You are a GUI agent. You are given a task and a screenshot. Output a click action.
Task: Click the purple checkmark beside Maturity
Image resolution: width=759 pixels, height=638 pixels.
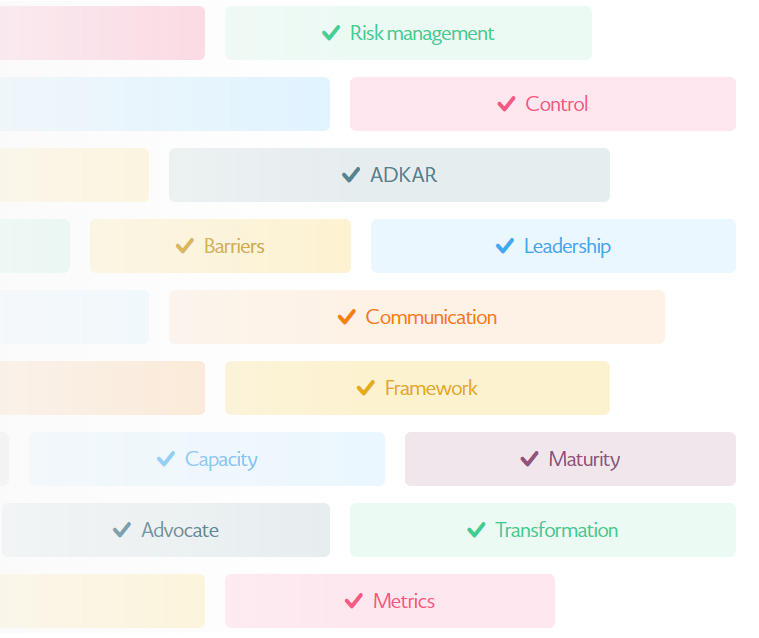tap(530, 459)
